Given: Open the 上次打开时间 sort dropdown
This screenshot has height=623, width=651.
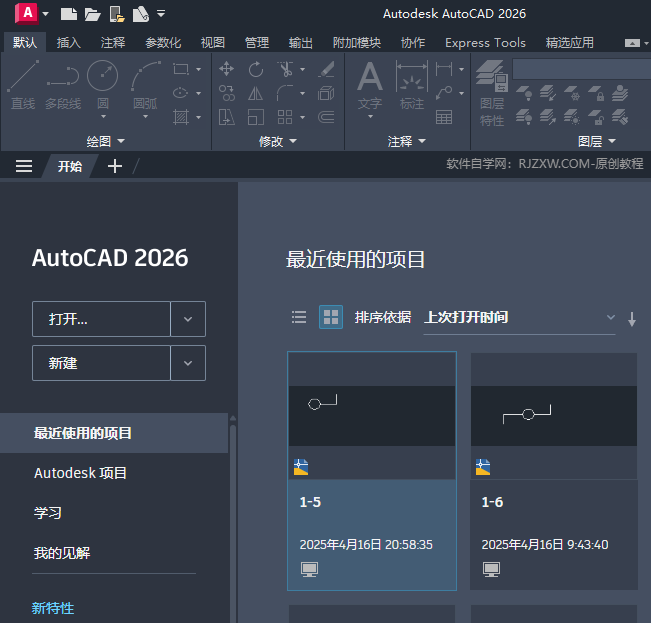Looking at the screenshot, I should tap(519, 318).
